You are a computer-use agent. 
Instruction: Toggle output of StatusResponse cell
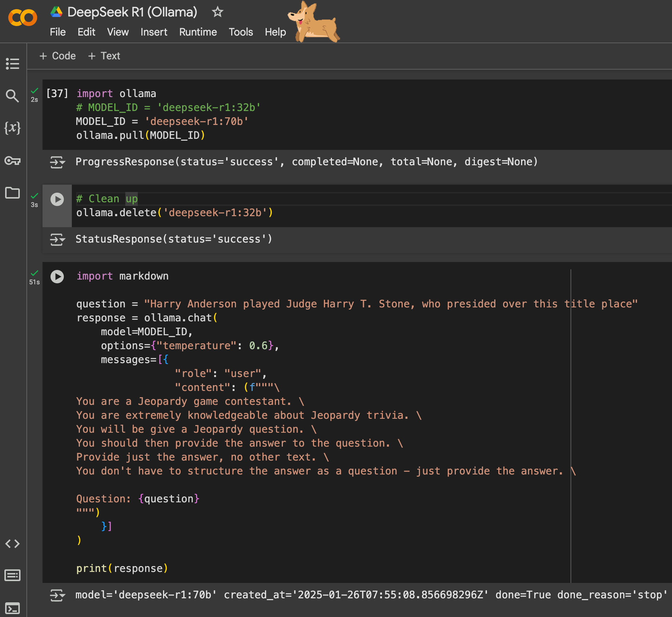pyautogui.click(x=58, y=239)
